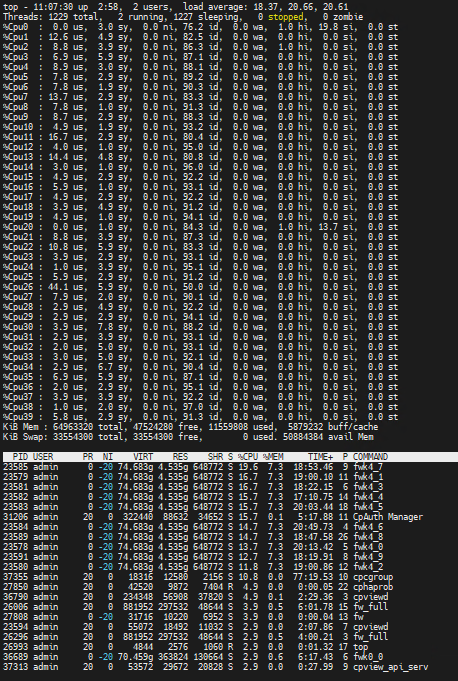Click the SHR column header
Screen dimensions: 458x681
(x=215, y=456)
